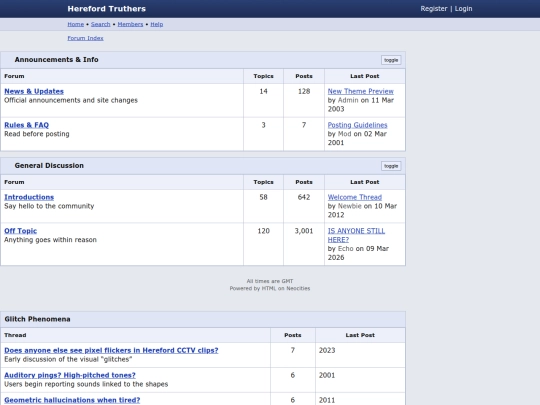Open the News & Updates forum
Viewport: 540px width, 405px height.
pos(34,91)
